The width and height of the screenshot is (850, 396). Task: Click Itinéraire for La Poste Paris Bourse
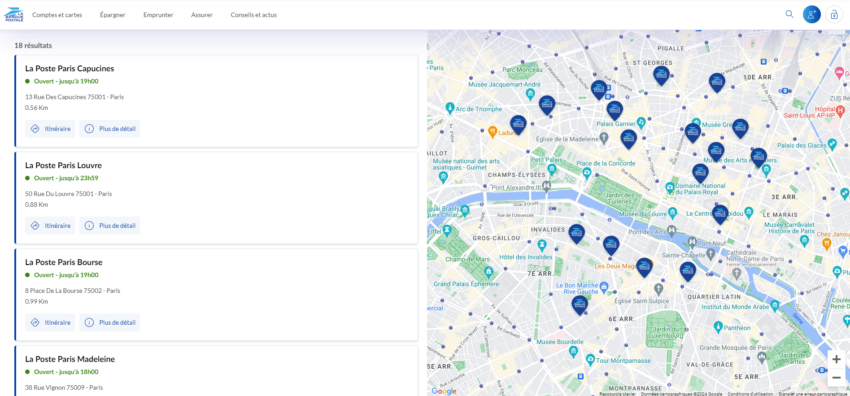pos(50,322)
